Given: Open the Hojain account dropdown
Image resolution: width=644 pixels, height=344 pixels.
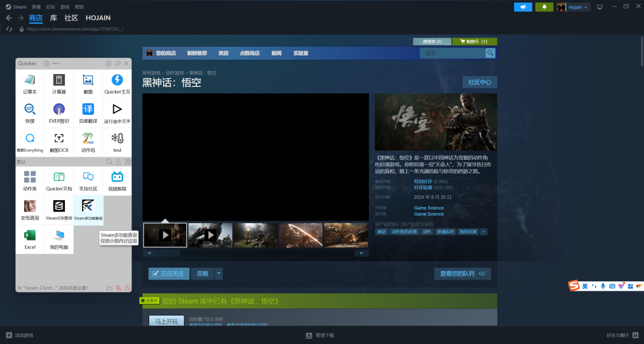Looking at the screenshot, I should [573, 7].
